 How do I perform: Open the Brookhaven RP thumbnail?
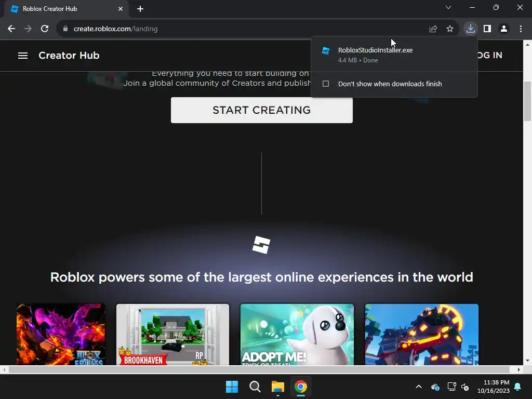tap(172, 334)
